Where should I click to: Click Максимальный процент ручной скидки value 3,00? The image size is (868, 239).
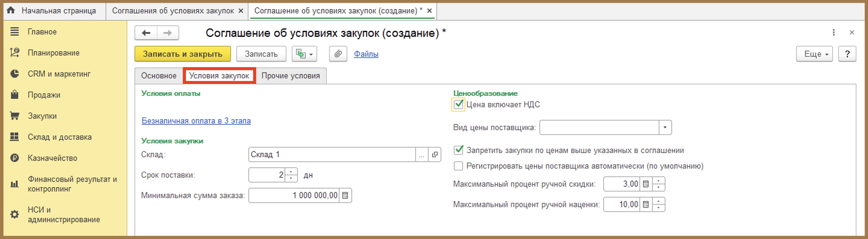coord(622,184)
